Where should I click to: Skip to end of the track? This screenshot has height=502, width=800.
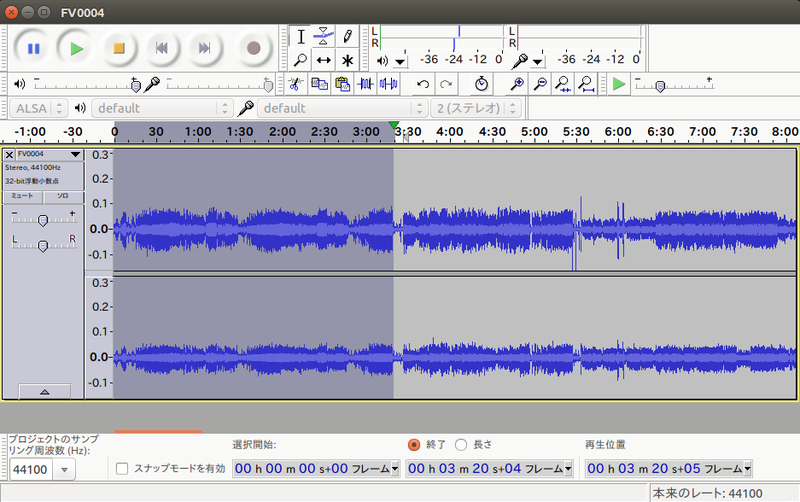point(204,48)
